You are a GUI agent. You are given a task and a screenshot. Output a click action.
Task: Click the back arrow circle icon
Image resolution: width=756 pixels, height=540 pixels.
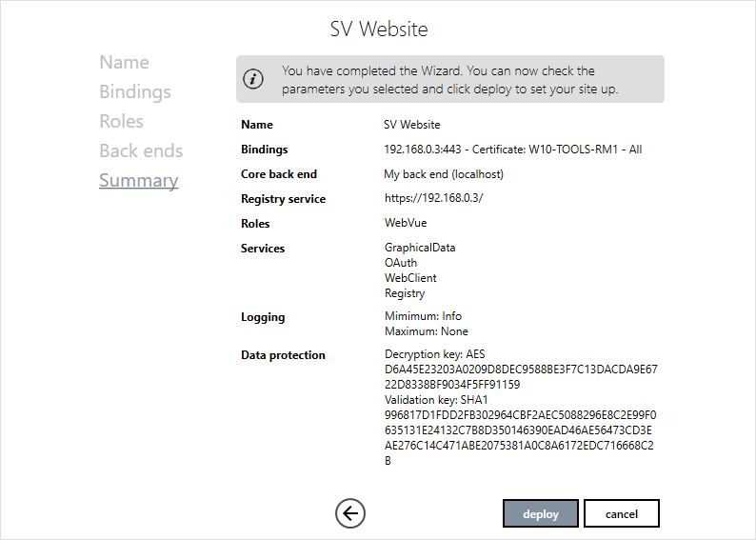click(x=350, y=513)
